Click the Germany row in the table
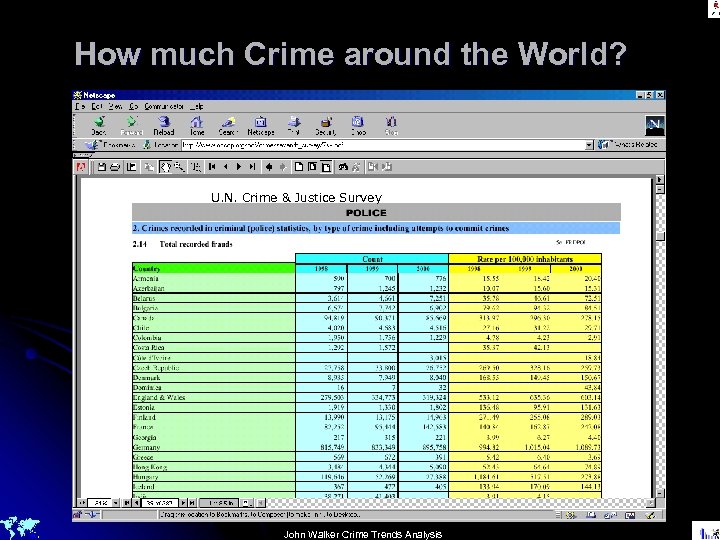Viewport: 720px width, 540px height. click(x=366, y=447)
